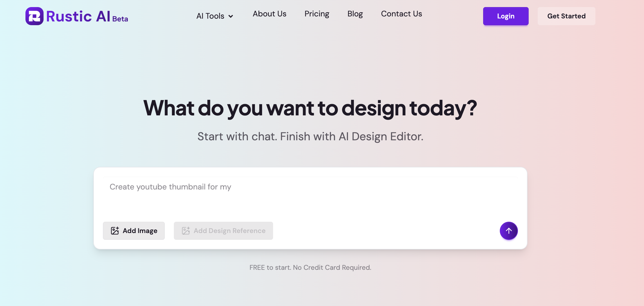Click the Add Image button label
The image size is (644, 306).
click(140, 231)
